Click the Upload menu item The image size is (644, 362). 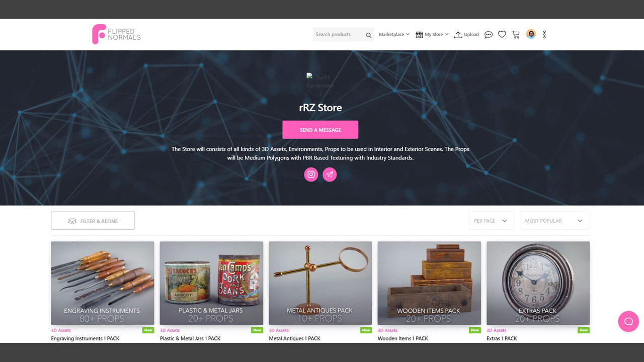466,34
